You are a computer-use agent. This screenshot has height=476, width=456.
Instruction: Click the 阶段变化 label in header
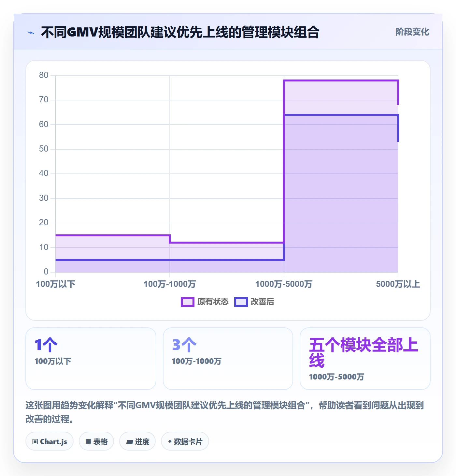pyautogui.click(x=412, y=32)
